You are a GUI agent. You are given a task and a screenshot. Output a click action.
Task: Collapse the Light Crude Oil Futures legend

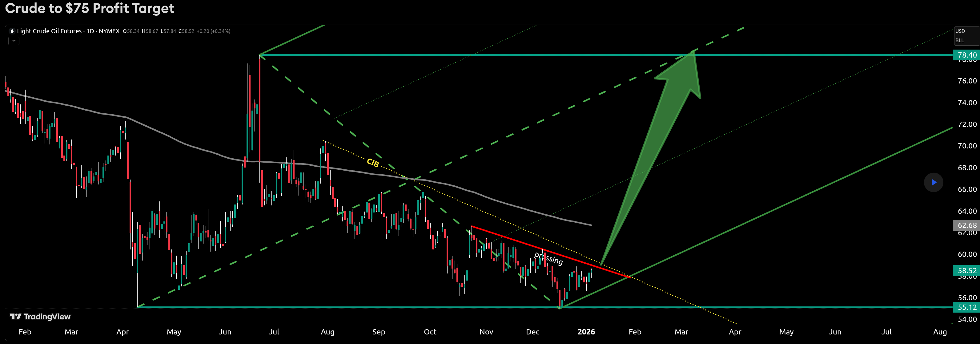pyautogui.click(x=14, y=41)
